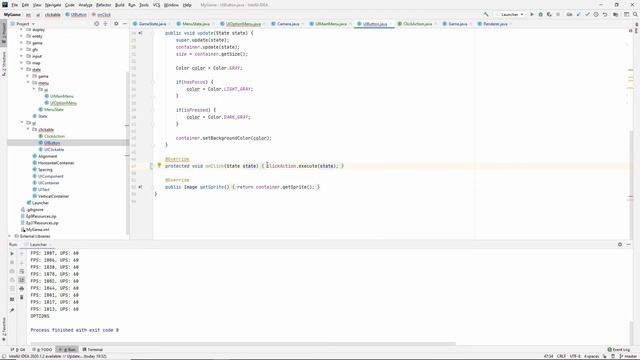This screenshot has width=640, height=360.
Task: Toggle the Favorites side tool window
Action: [x=4, y=329]
